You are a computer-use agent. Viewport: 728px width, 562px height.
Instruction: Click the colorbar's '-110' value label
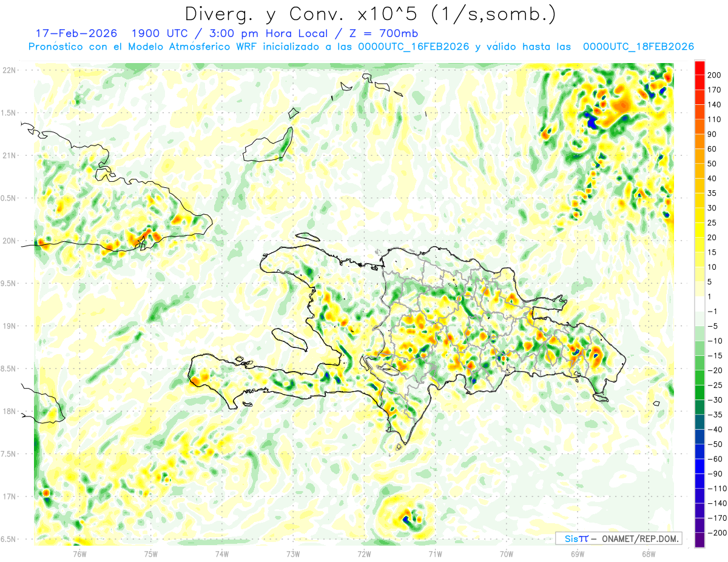click(x=716, y=489)
